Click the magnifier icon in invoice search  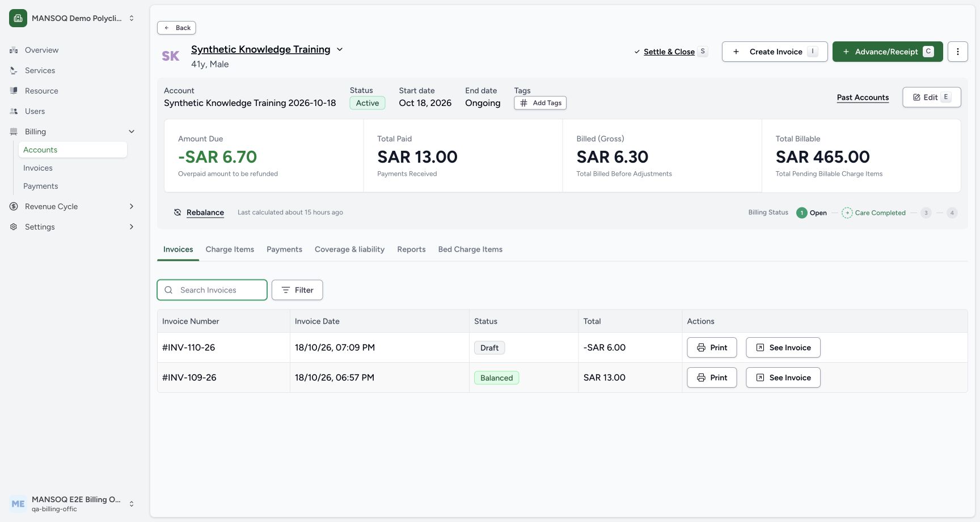(168, 290)
